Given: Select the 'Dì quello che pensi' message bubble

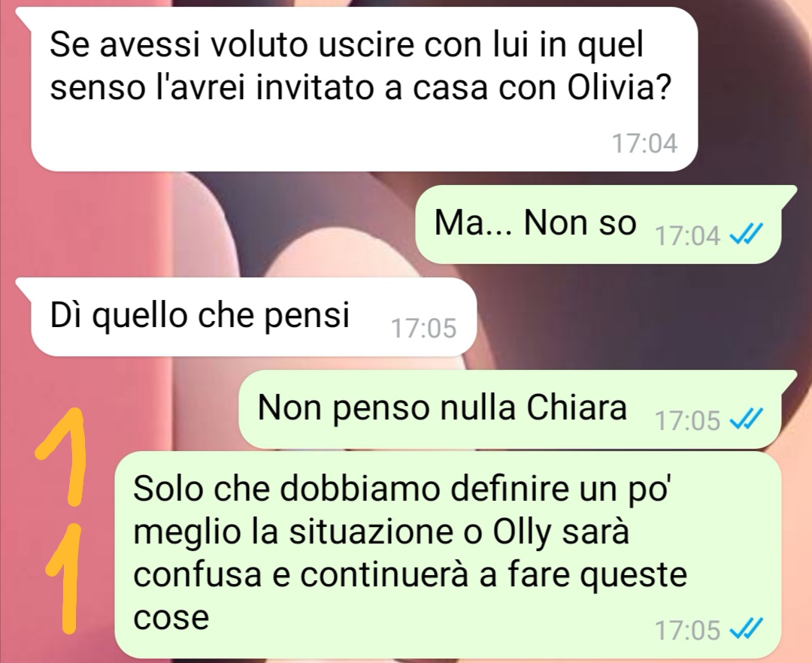Looking at the screenshot, I should tap(253, 316).
